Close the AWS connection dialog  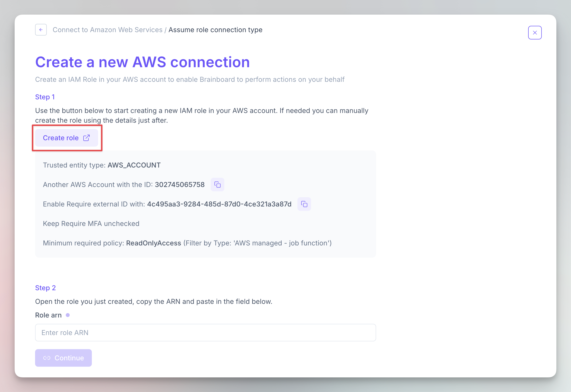(x=535, y=33)
